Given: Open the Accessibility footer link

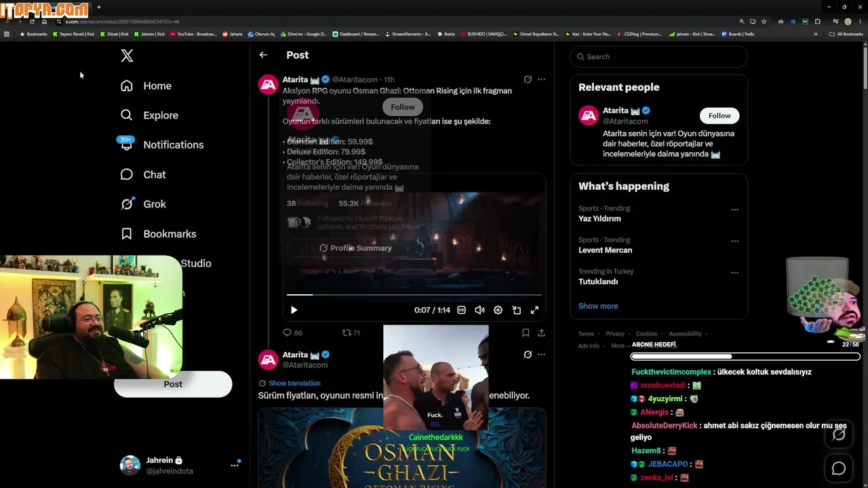Looking at the screenshot, I should tap(685, 333).
